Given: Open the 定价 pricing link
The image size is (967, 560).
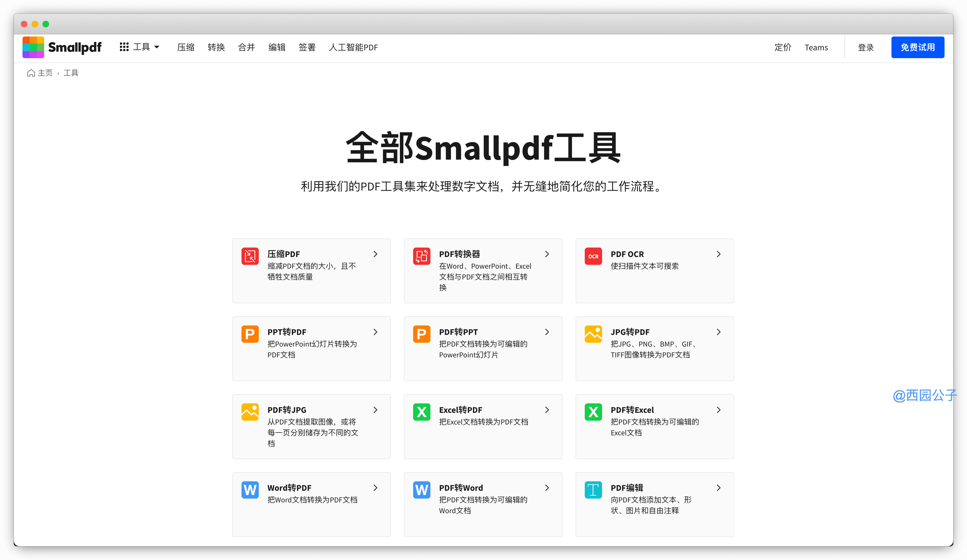Looking at the screenshot, I should (782, 47).
